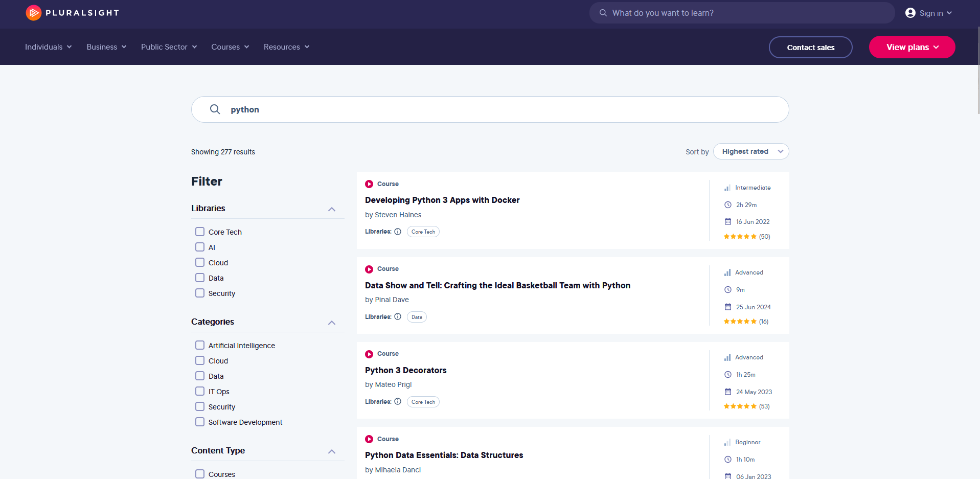980x479 pixels.
Task: Click the python search results input field
Action: click(x=490, y=109)
